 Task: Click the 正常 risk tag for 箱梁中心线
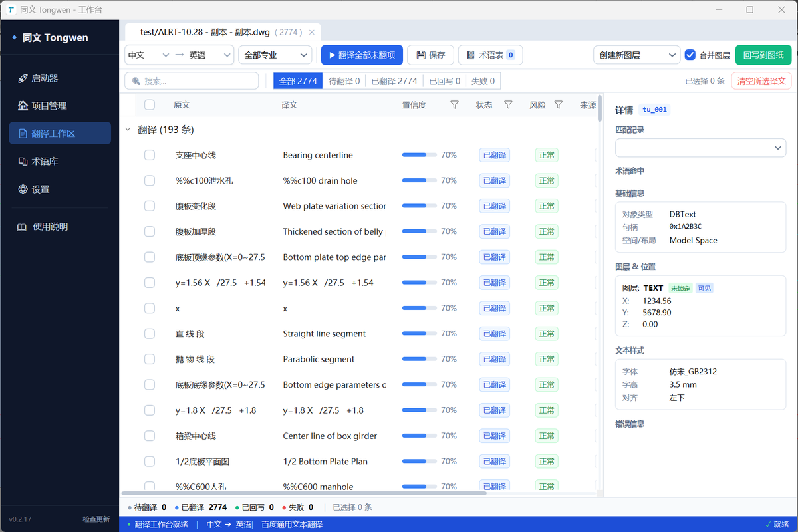(x=547, y=436)
